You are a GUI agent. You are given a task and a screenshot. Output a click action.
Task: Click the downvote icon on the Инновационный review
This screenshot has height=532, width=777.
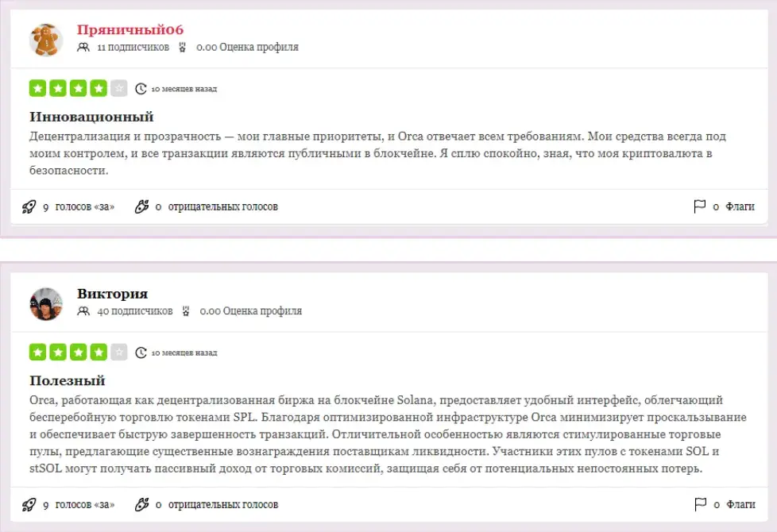click(x=141, y=206)
